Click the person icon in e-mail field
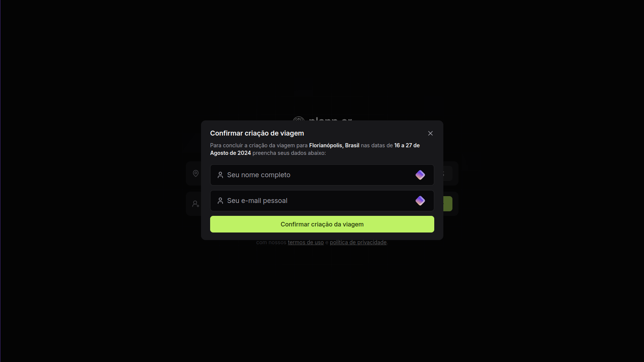Screen dimensions: 644x362 pos(220,201)
